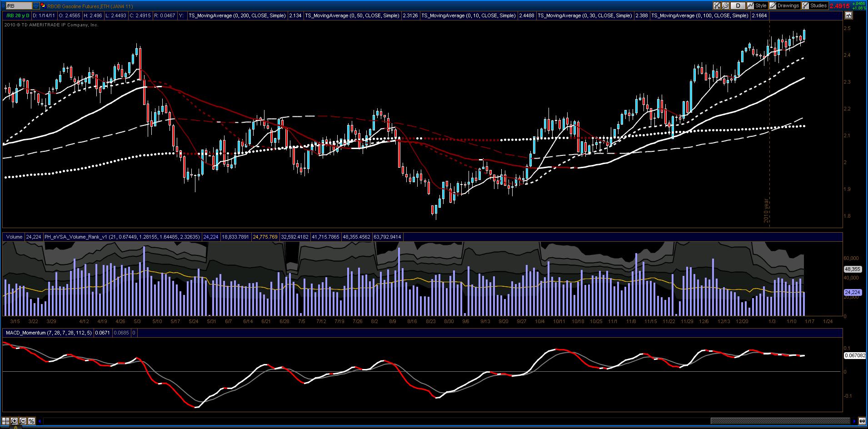The height and width of the screenshot is (429, 868).
Task: Click the MACD_Momentum study label
Action: [x=49, y=333]
